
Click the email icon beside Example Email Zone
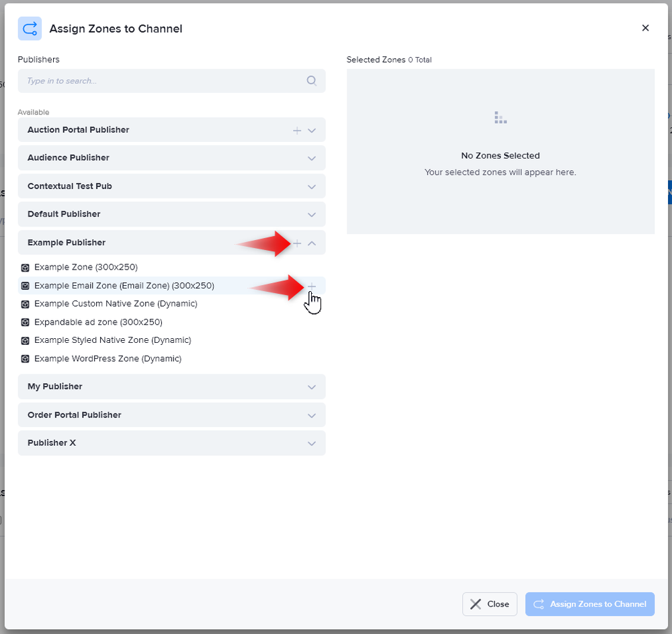(x=26, y=286)
